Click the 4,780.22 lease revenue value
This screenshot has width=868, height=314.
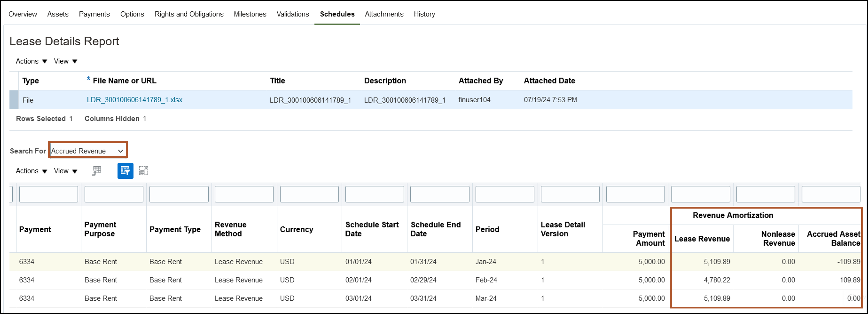coord(717,280)
